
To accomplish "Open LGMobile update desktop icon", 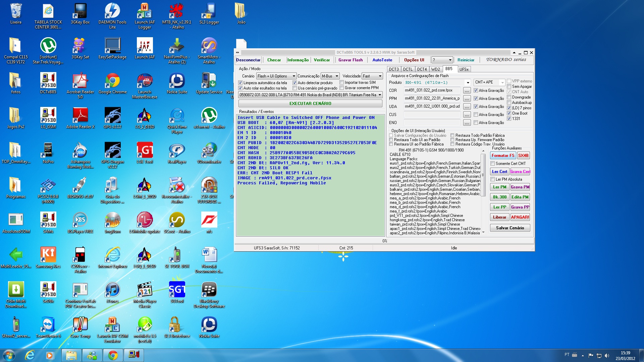I will click(x=145, y=223).
